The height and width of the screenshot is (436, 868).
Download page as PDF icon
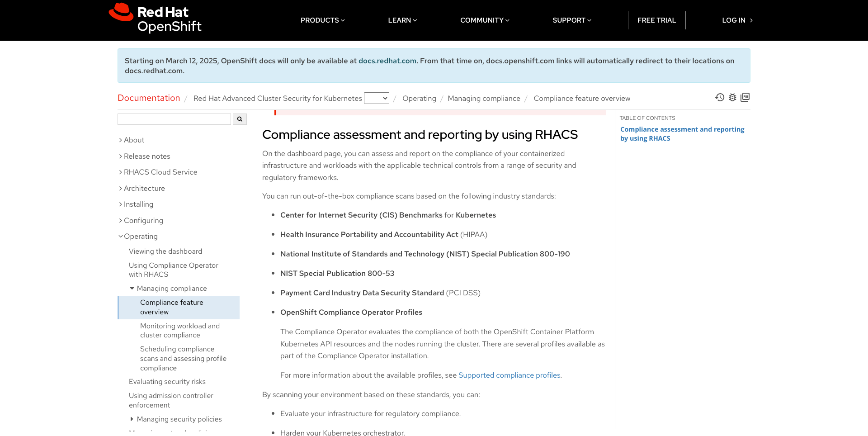tap(745, 97)
